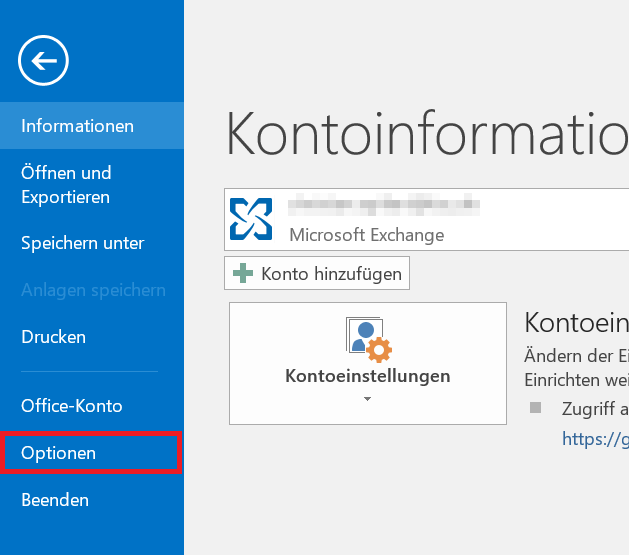This screenshot has width=629, height=555.
Task: Click the Konto hinzufügen button label
Action: tap(331, 273)
